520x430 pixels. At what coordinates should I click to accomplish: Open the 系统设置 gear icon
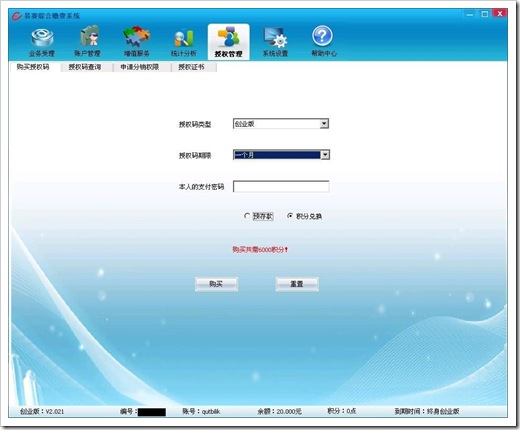click(275, 42)
